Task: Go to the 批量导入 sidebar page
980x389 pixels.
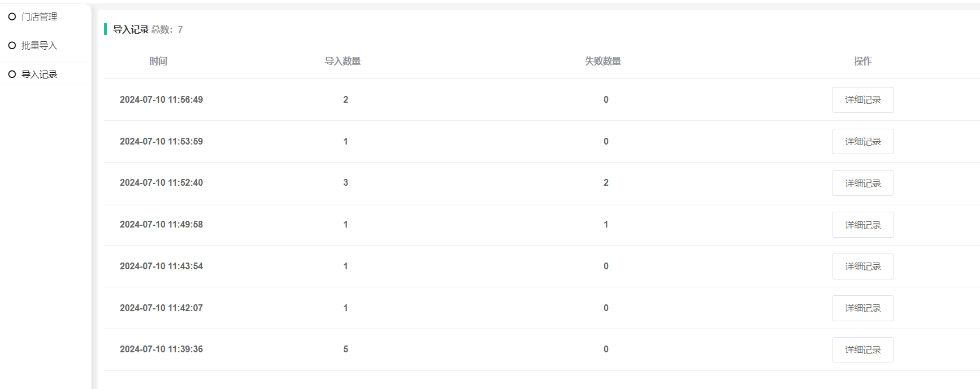Action: [x=39, y=46]
